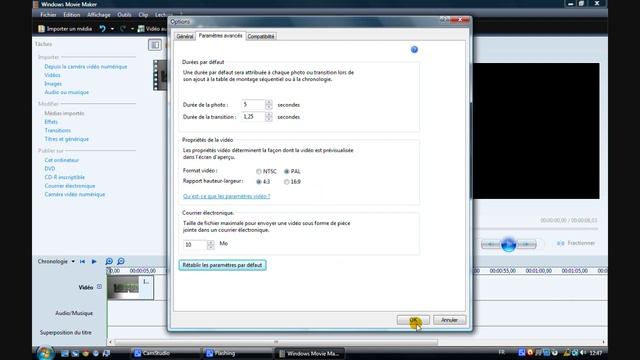
Task: Switch to the Paramètres avancés tab
Action: 220,36
